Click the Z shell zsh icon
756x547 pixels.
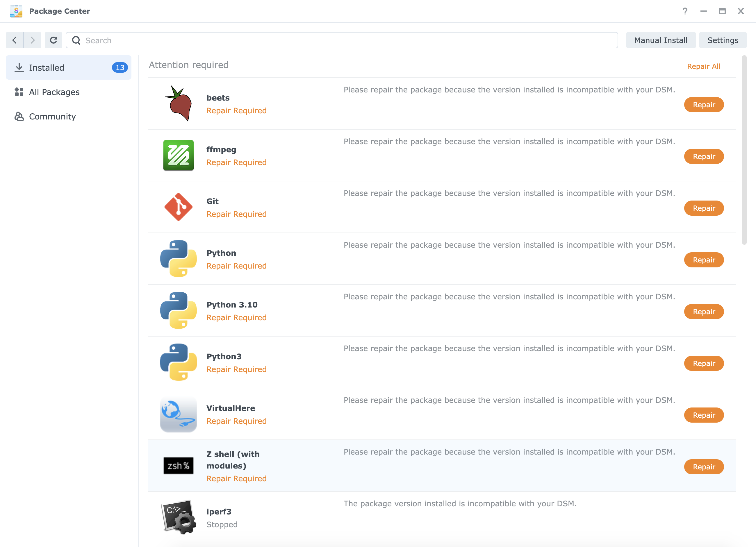pyautogui.click(x=178, y=466)
